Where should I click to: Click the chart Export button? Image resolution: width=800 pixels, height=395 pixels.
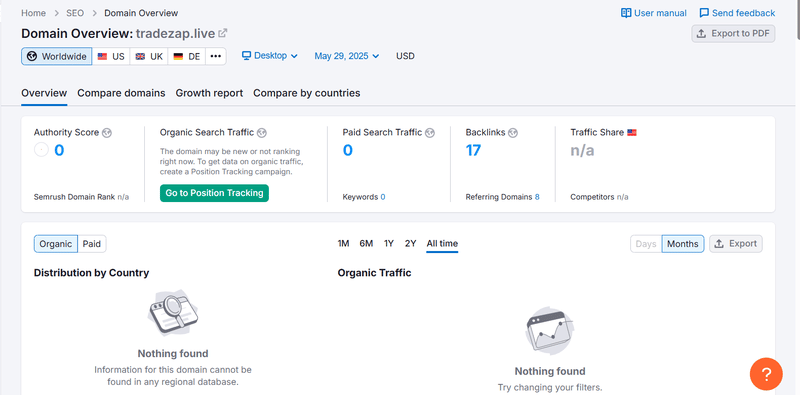(736, 244)
